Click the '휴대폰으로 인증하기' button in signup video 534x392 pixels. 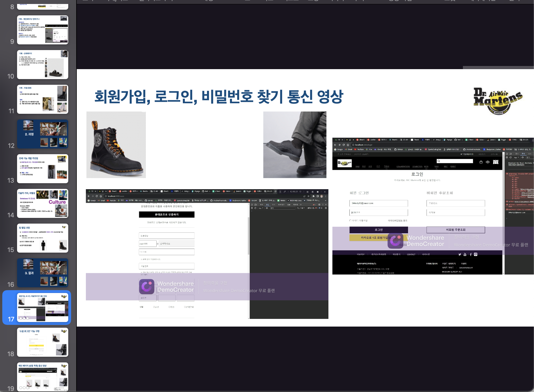[167, 214]
